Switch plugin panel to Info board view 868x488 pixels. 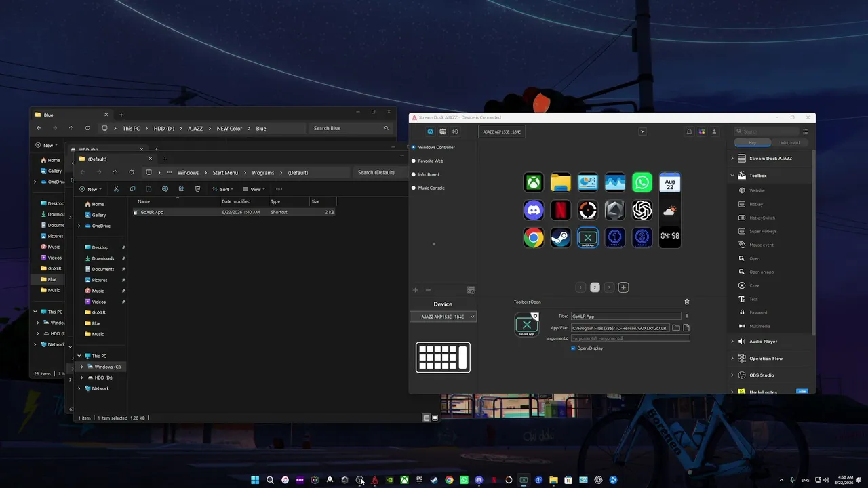click(x=790, y=142)
